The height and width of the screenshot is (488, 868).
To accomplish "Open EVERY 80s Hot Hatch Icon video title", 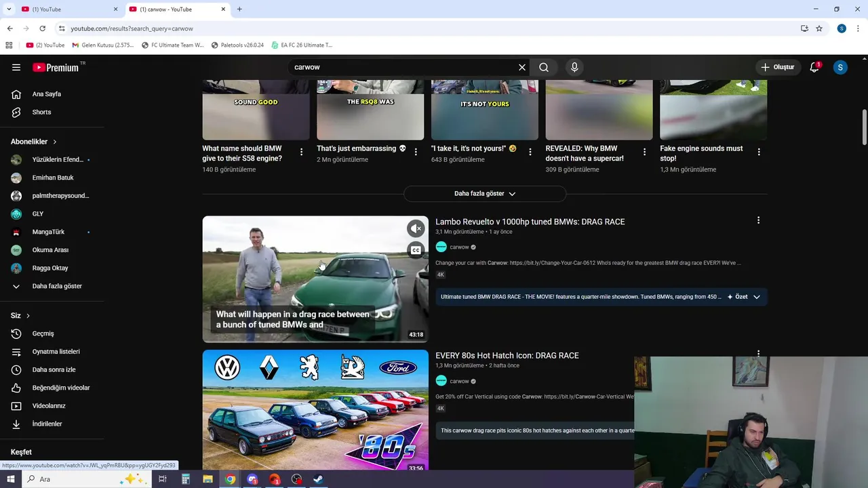I will (x=507, y=355).
